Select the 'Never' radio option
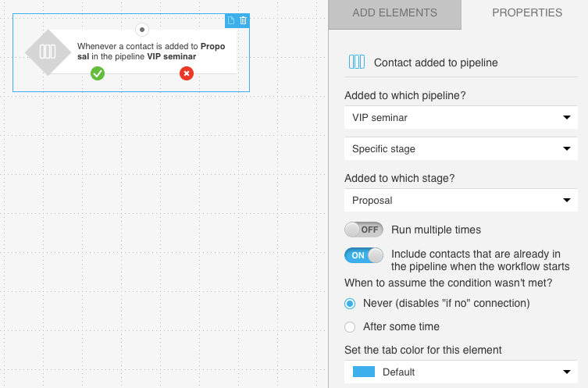Screen dimensions: 588x388 pyautogui.click(x=350, y=303)
